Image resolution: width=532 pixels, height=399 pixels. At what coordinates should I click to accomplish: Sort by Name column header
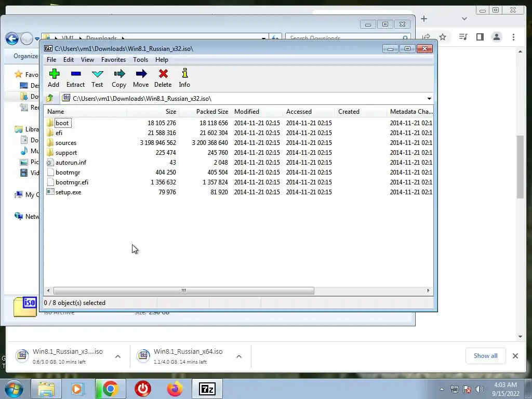point(86,112)
